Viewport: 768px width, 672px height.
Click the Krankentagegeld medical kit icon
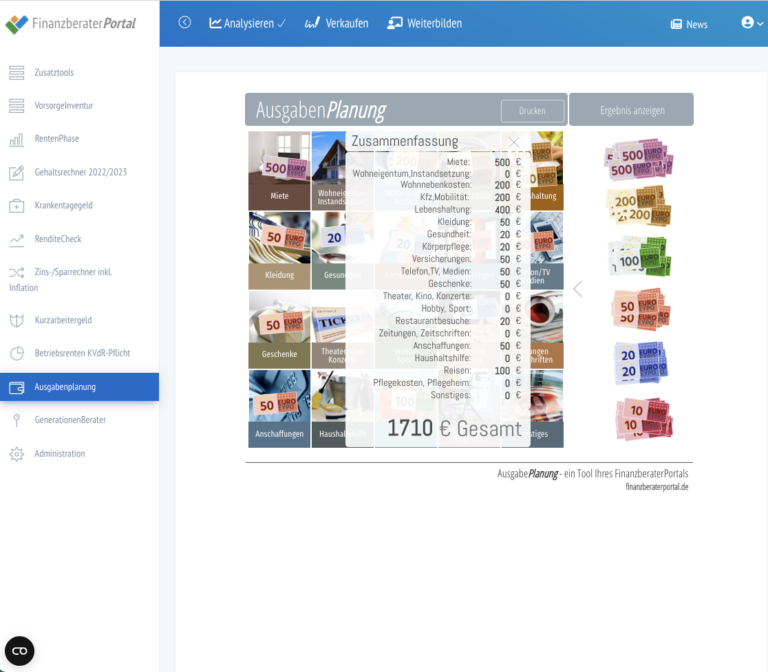(17, 206)
